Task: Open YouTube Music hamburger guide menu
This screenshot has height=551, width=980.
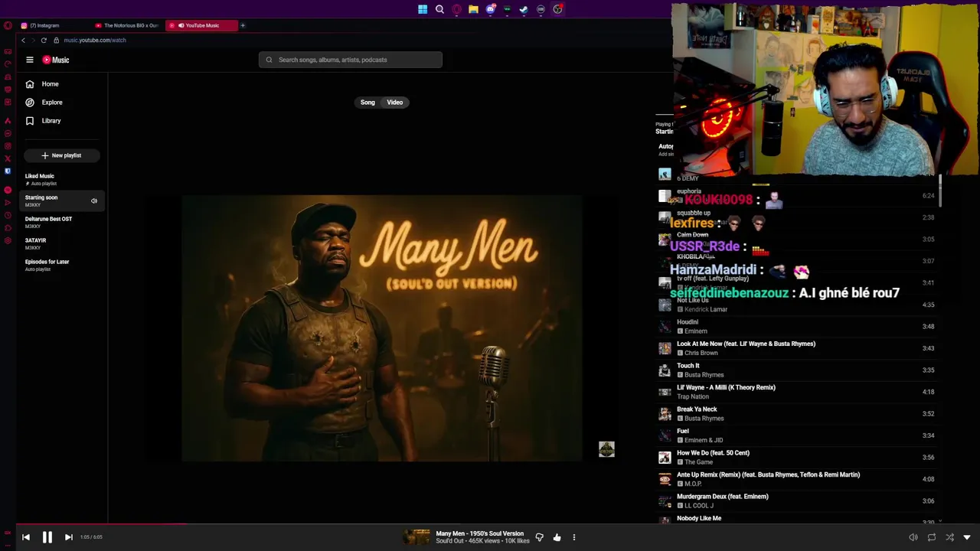Action: [30, 60]
